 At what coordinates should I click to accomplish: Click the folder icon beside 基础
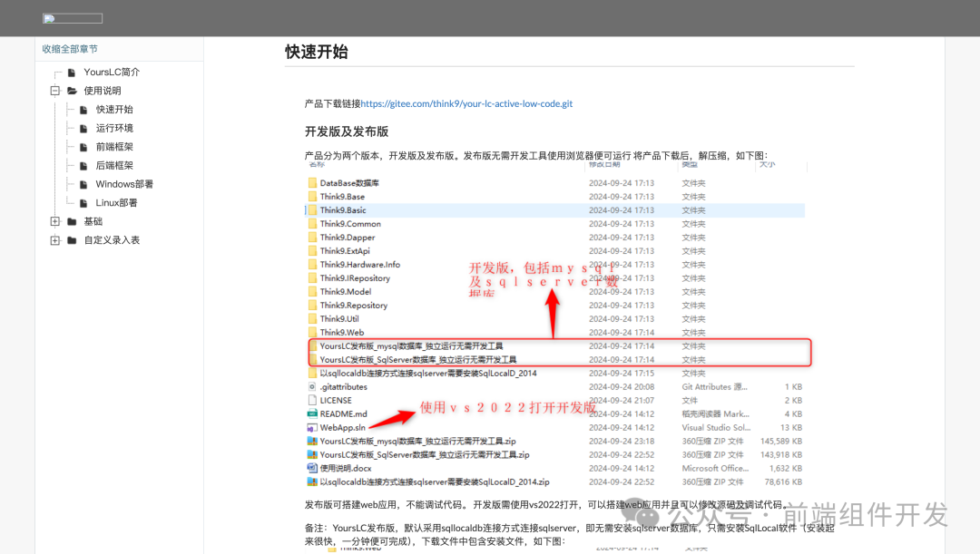(72, 222)
